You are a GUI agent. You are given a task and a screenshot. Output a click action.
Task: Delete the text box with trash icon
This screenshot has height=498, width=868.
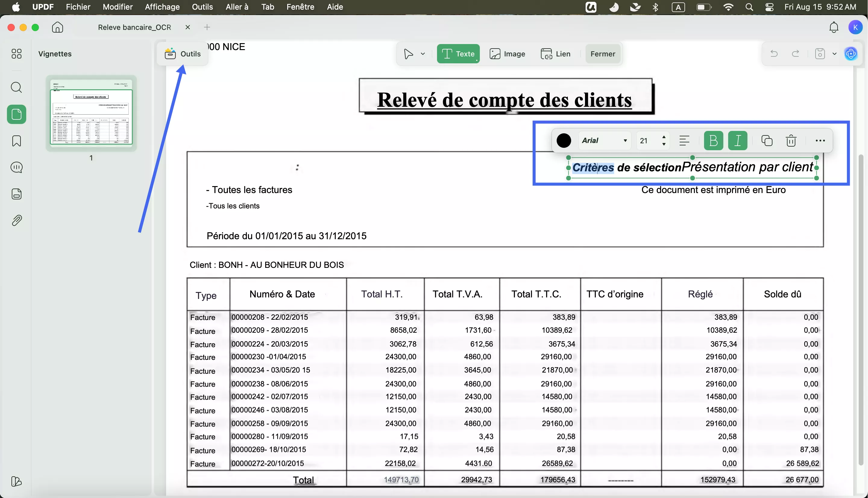[791, 141]
